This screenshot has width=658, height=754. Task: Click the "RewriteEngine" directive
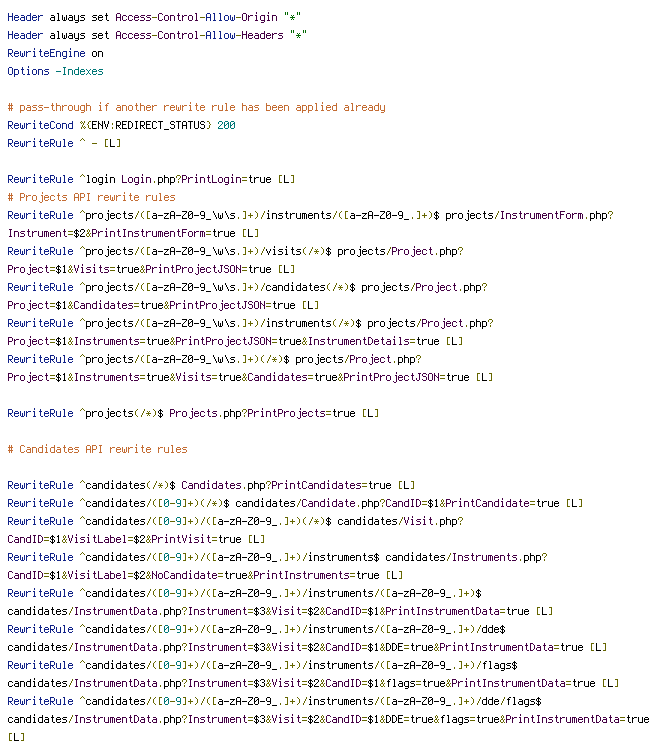click(x=46, y=53)
